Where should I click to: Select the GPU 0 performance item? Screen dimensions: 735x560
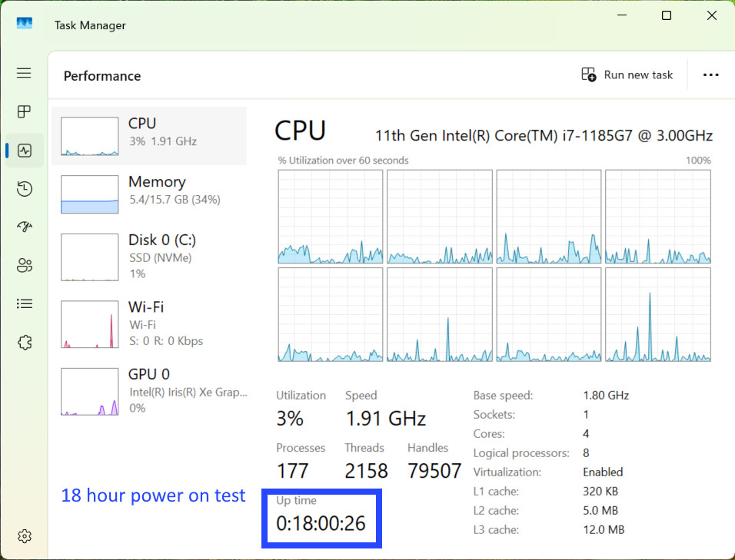(x=149, y=391)
